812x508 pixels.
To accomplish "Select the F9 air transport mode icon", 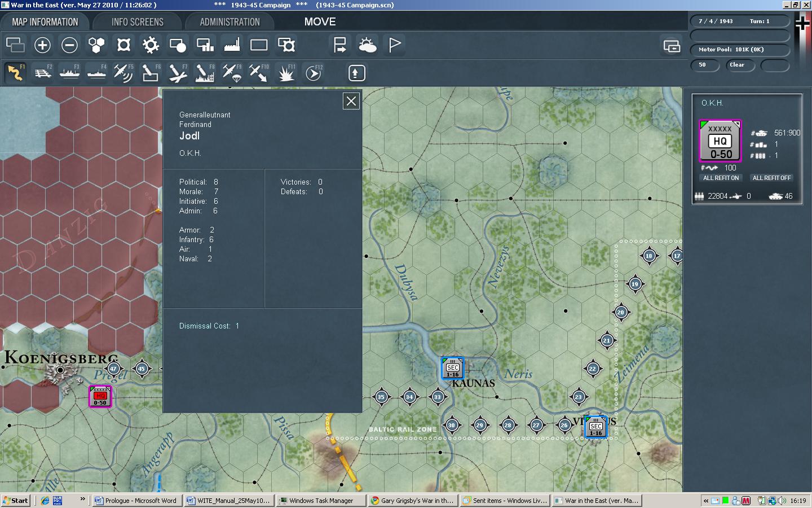I will (232, 73).
